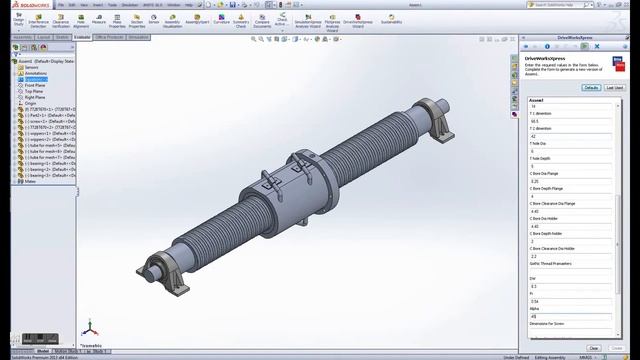This screenshot has height=360, width=640.
Task: Click the Save icon in top toolbar
Action: click(x=232, y=5)
